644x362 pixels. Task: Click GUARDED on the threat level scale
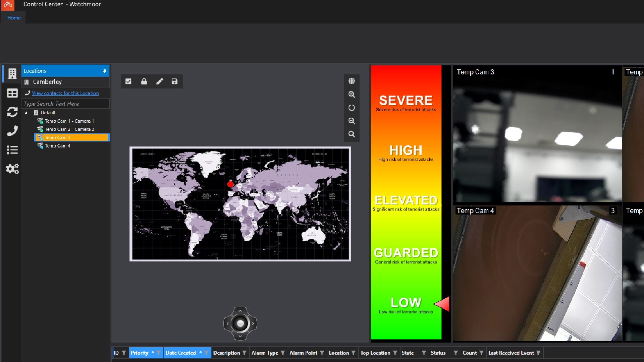coord(406,253)
